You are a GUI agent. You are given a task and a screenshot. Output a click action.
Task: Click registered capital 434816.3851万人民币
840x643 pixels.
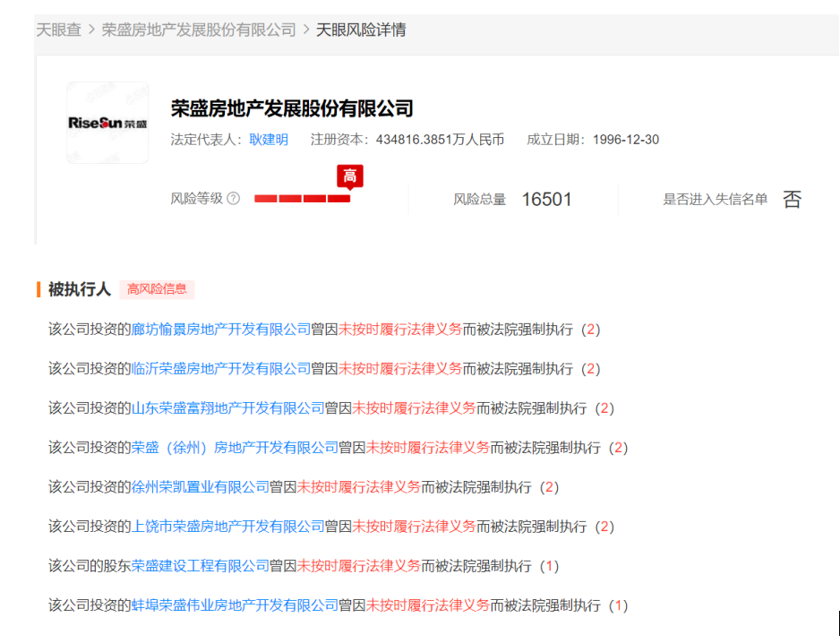[x=440, y=140]
